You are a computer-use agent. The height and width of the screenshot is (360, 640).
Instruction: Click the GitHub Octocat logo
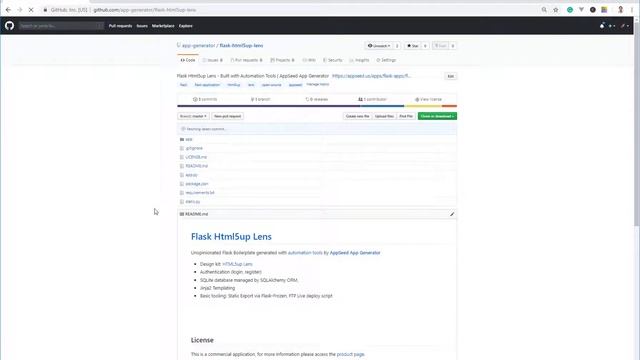click(9, 26)
